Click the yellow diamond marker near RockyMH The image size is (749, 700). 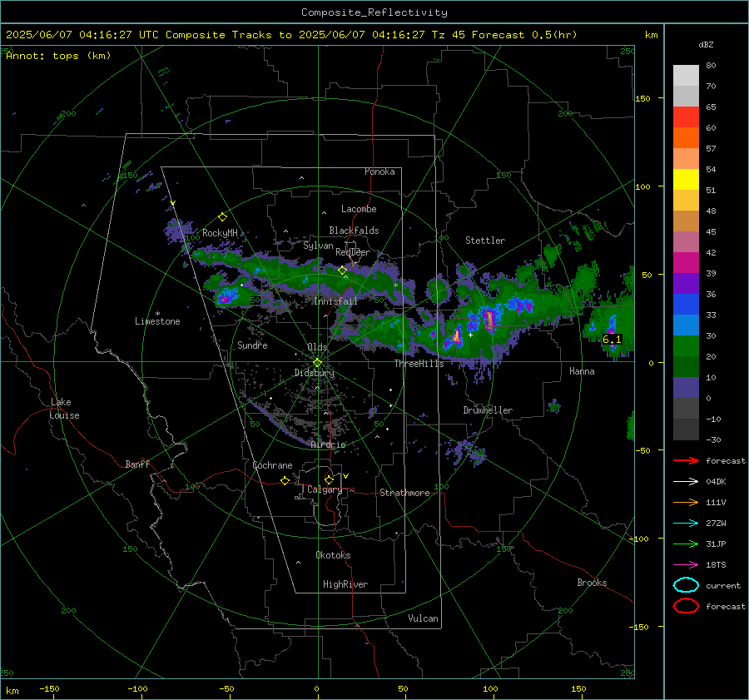pos(222,217)
